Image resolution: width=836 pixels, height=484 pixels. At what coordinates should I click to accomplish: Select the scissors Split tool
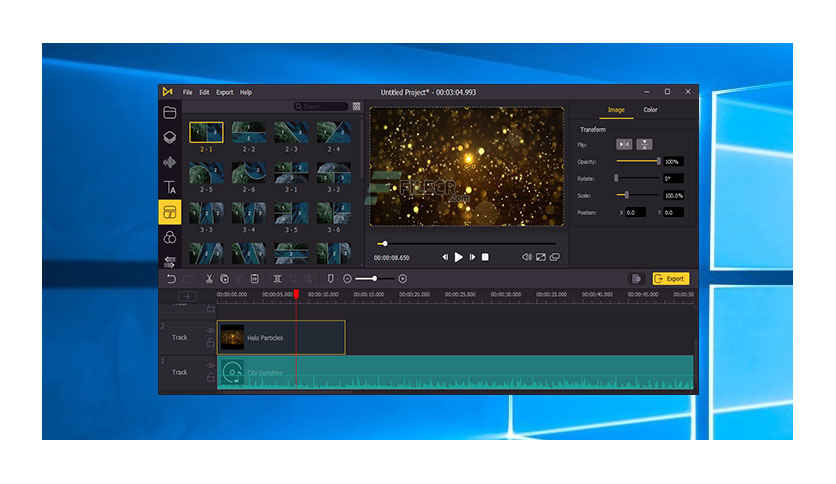[209, 278]
